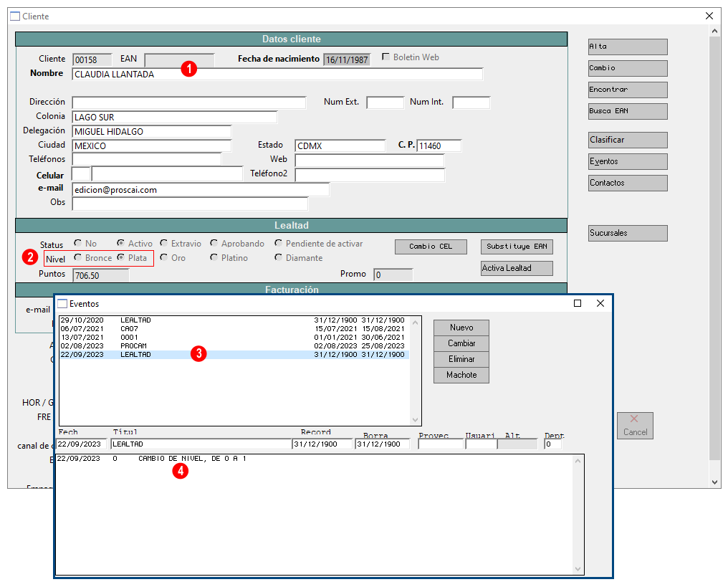Select event row 29/10/2020 LEALTAD
Viewport: 728px width, 587px height.
tap(234, 320)
